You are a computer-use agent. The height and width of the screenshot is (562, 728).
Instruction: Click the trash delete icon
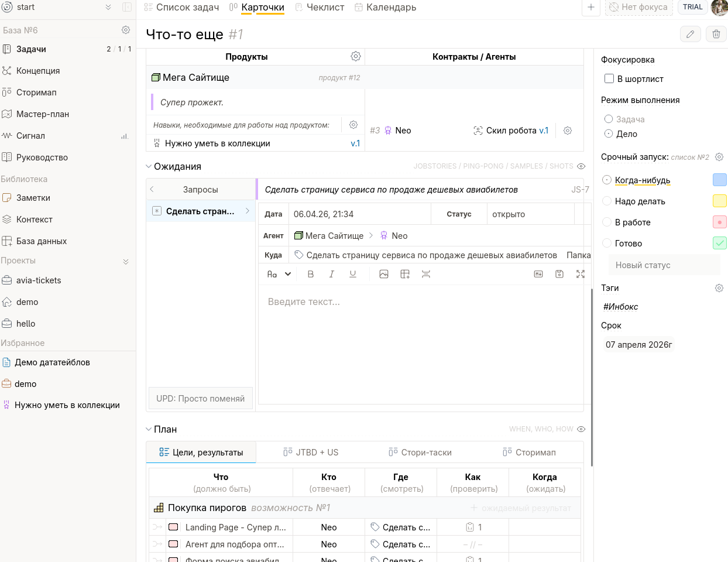click(x=716, y=35)
